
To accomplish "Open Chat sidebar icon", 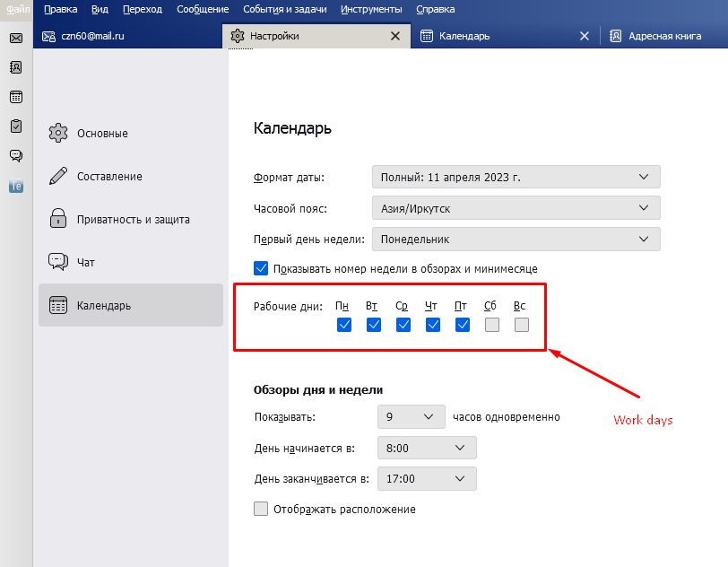I will click(x=15, y=156).
